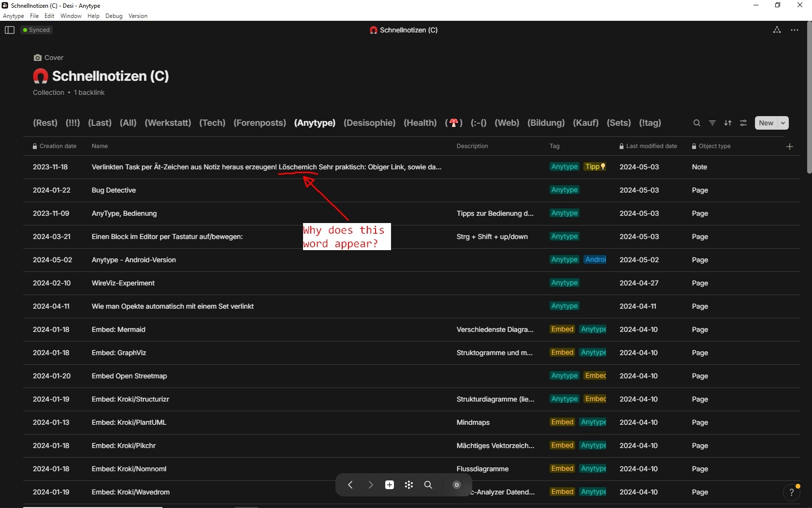
Task: Open the three-dots options menu
Action: click(795, 30)
